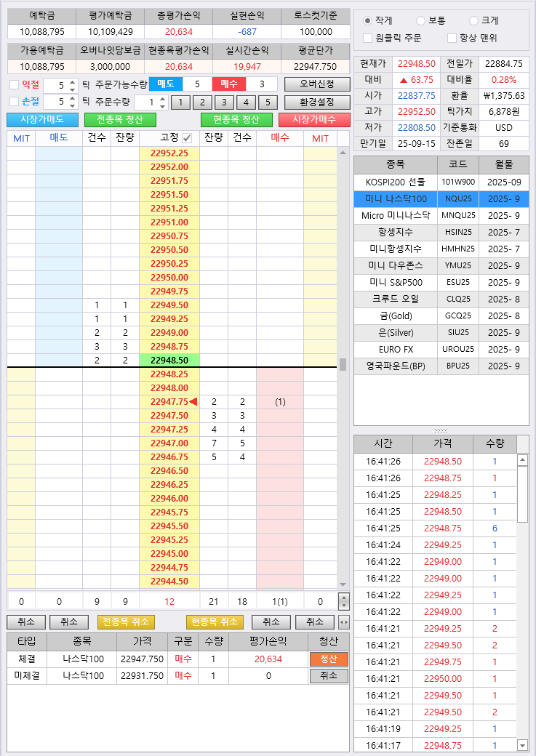Click 청산 for the 체결 나스닥100 position

pyautogui.click(x=329, y=659)
